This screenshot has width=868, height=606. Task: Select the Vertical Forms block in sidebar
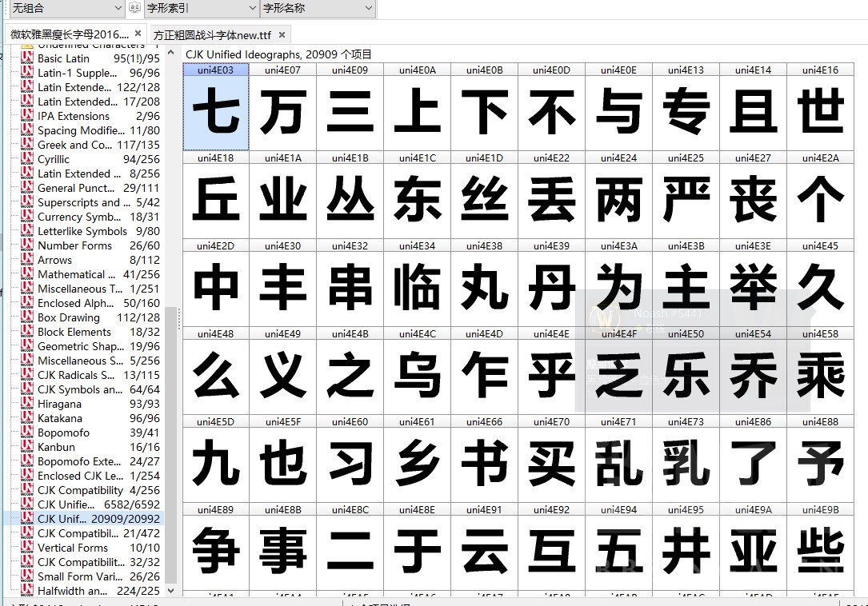pos(72,548)
